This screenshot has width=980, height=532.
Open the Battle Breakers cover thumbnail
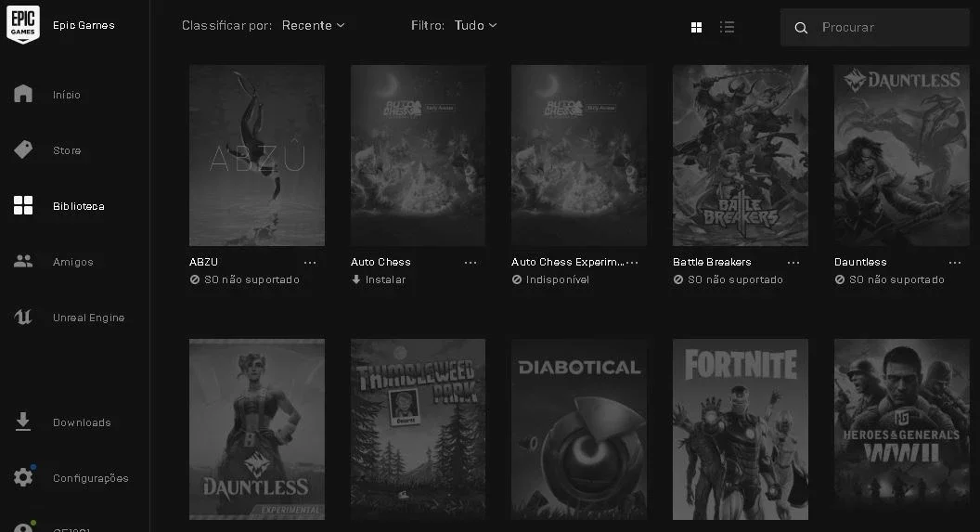point(740,155)
